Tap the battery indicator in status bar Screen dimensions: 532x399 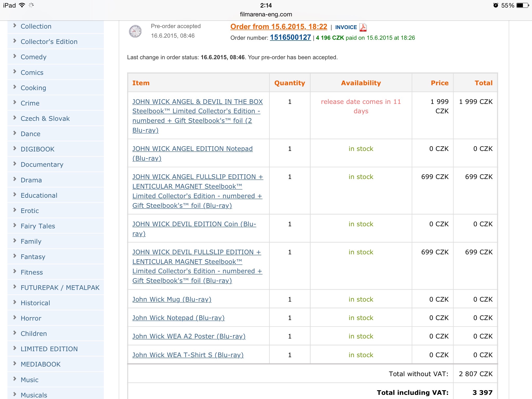click(523, 5)
